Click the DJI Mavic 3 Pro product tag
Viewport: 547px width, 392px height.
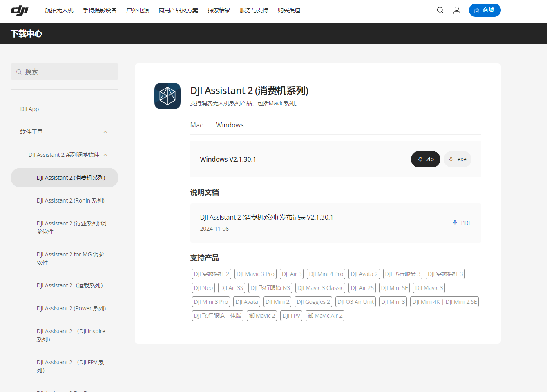click(x=255, y=274)
